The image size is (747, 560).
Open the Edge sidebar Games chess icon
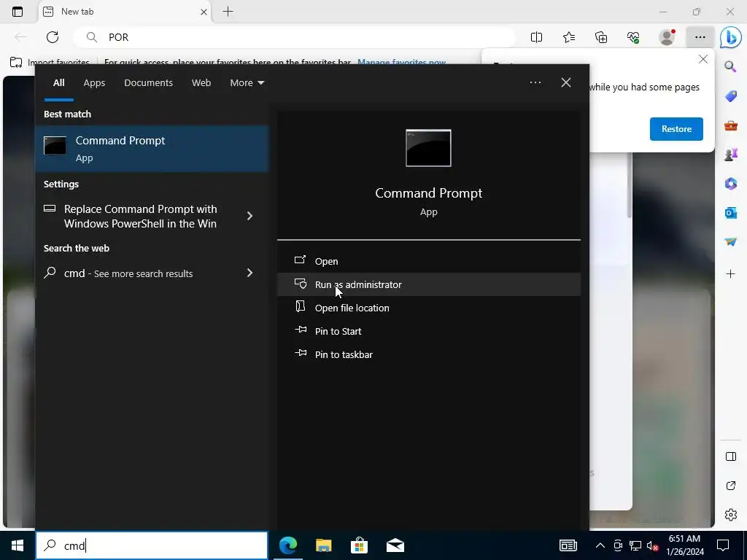click(x=730, y=155)
